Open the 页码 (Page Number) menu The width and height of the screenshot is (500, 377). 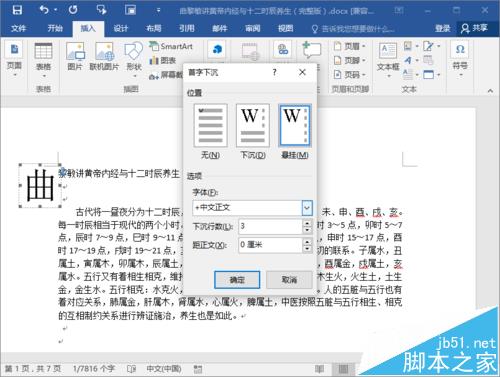click(349, 74)
